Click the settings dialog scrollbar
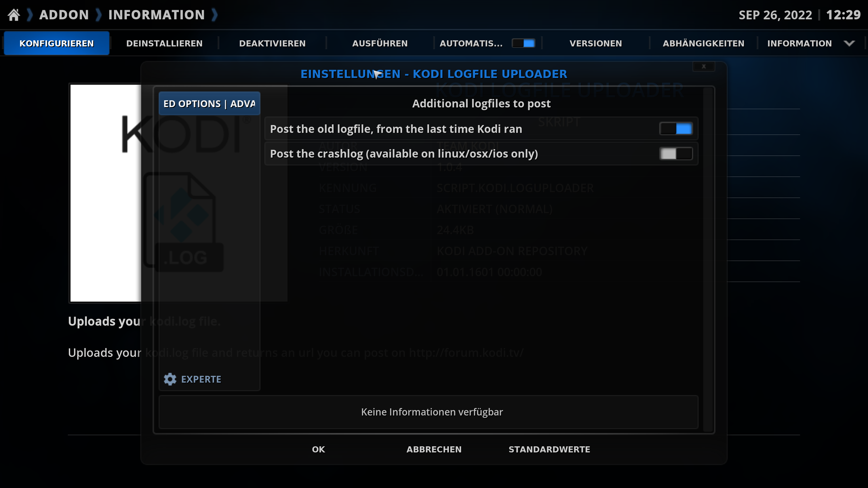This screenshot has width=868, height=488. [708, 259]
